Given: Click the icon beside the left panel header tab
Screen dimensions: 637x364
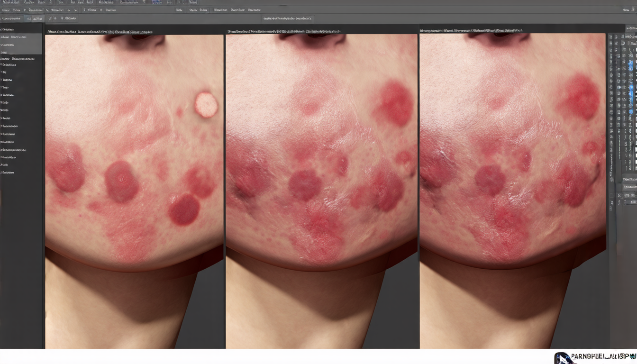Looking at the screenshot, I should click(x=29, y=18).
